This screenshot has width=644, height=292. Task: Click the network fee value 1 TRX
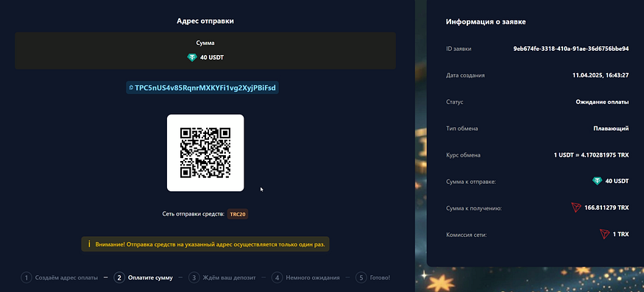[x=620, y=235]
